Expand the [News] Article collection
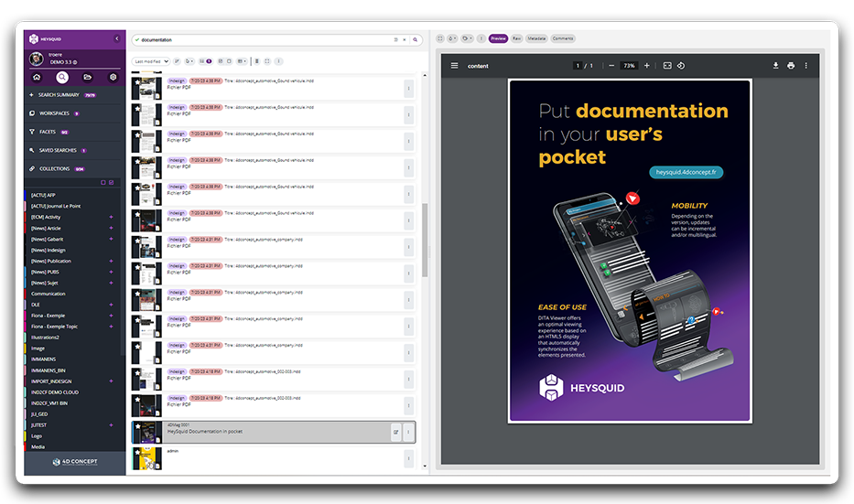Viewport: 854px width, 504px height. click(x=111, y=228)
